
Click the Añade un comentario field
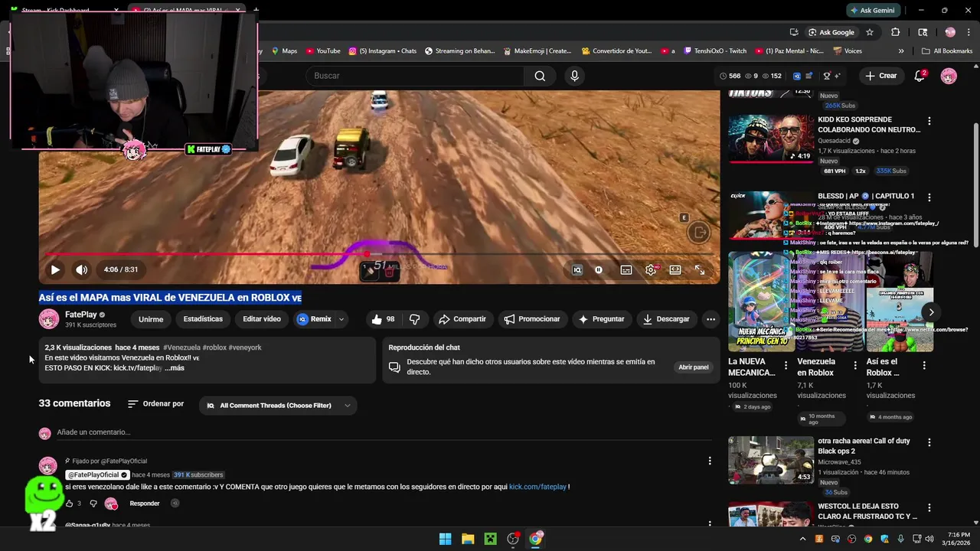point(383,432)
